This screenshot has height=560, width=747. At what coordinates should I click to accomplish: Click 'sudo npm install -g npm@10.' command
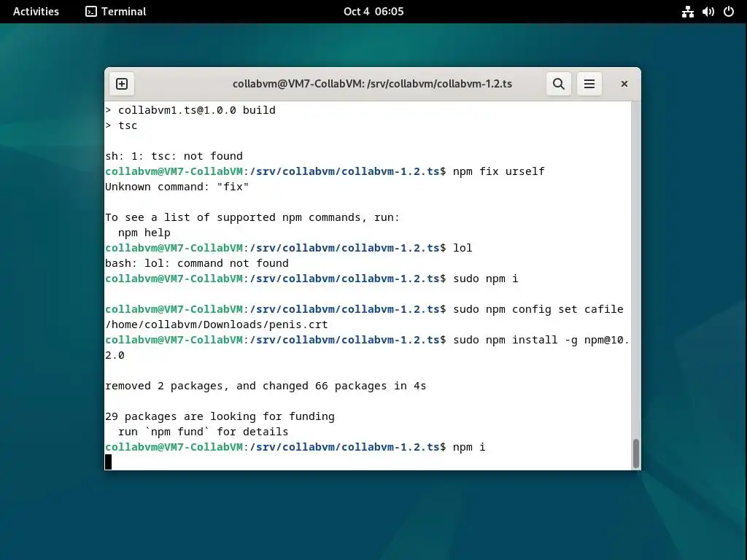(541, 340)
